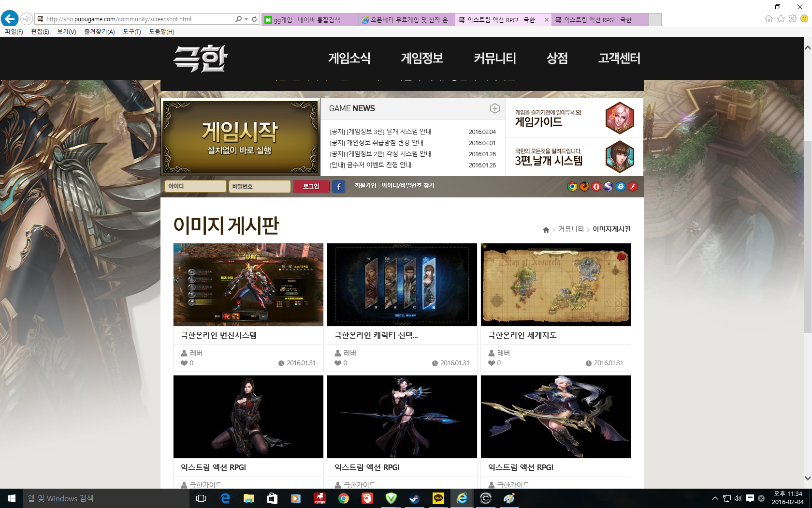Screen dimensions: 812x508
Task: Open the 고객센터 navigation menu
Action: pos(619,59)
